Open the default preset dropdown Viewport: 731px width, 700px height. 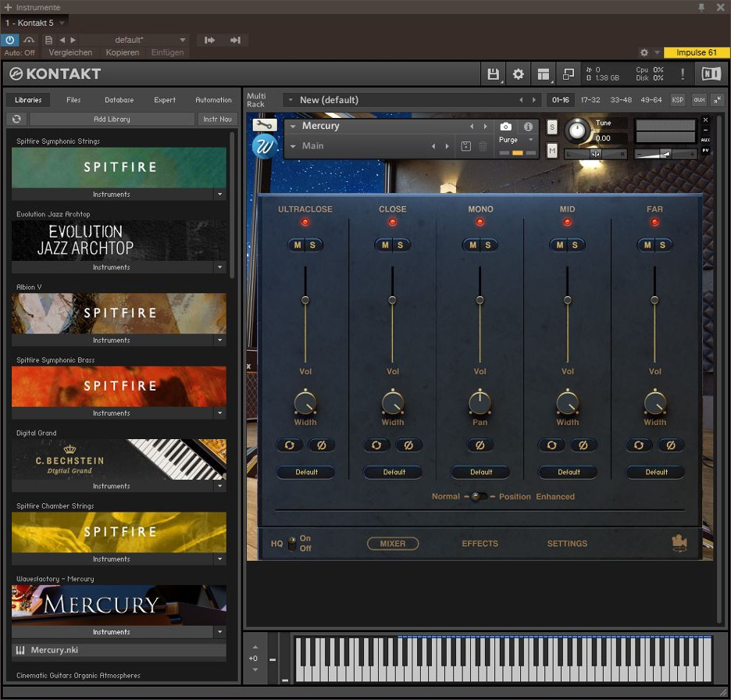[182, 40]
